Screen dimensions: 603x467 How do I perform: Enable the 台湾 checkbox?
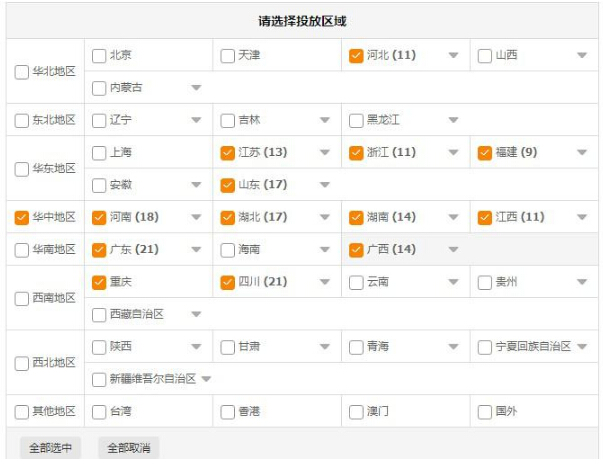tap(99, 411)
